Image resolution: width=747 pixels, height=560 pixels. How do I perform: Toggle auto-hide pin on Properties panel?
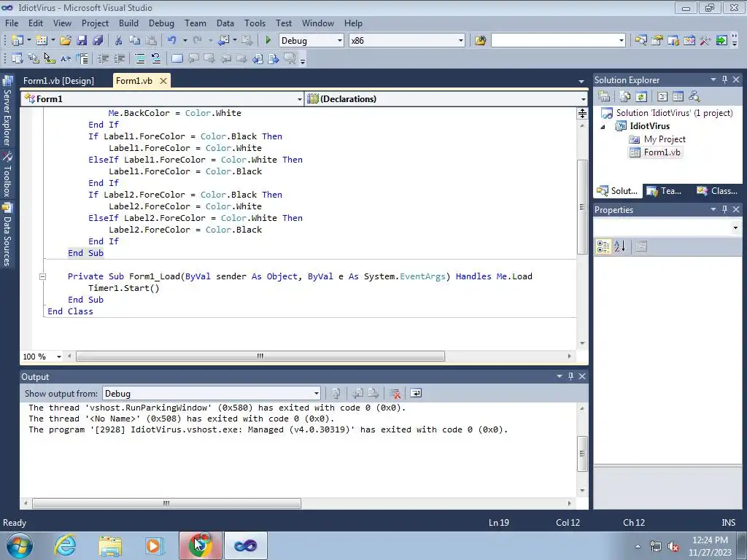coord(724,209)
